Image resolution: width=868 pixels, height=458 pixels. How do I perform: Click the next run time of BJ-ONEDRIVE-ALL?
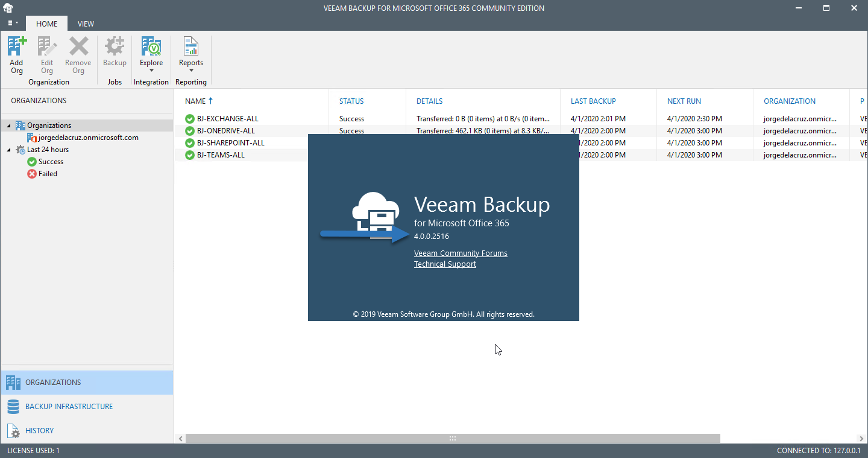point(694,131)
